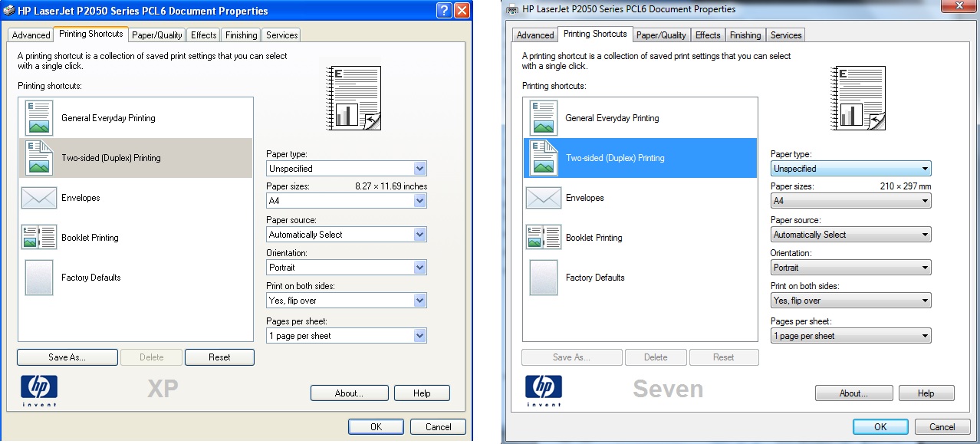Click General Everyday Printing icon in XP dialog
980x444 pixels.
39,118
